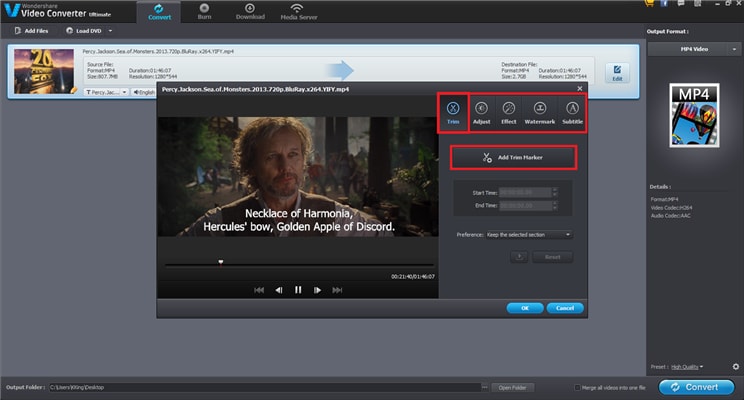Click the output folder browse ellipsis
Viewport: 744px width, 400px height.
coord(484,387)
